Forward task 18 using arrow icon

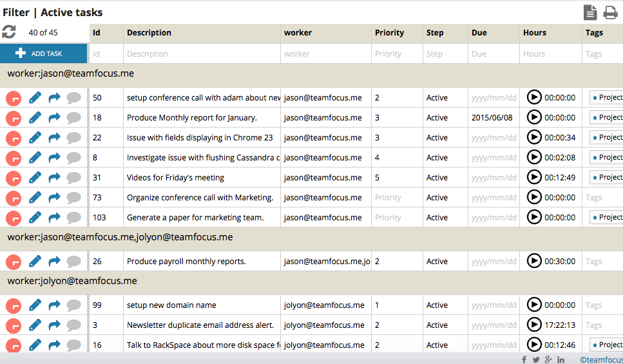pos(55,118)
